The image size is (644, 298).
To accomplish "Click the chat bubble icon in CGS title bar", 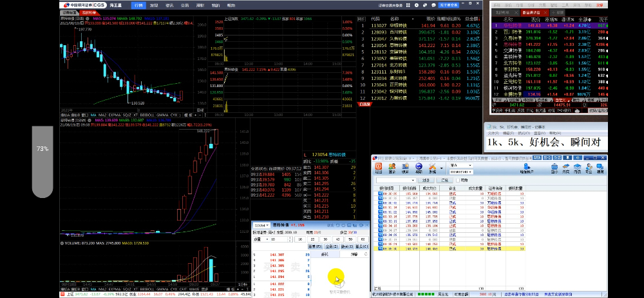I will 433,5.
